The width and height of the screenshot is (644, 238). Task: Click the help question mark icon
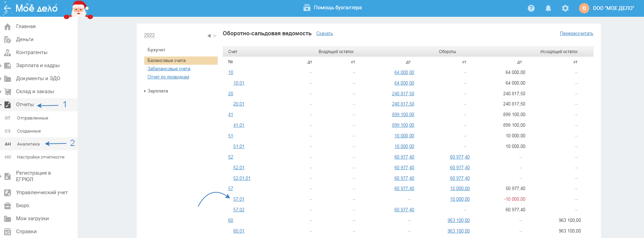click(531, 8)
